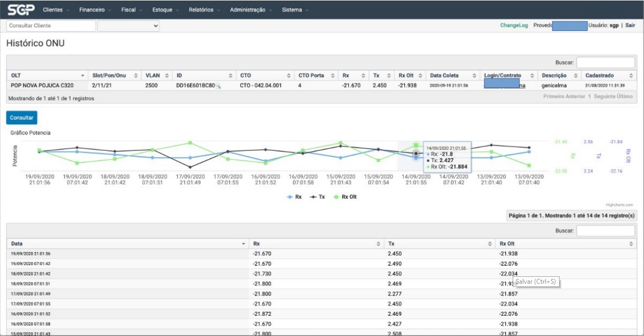
Task: Open the Relatórios menu
Action: (x=204, y=10)
